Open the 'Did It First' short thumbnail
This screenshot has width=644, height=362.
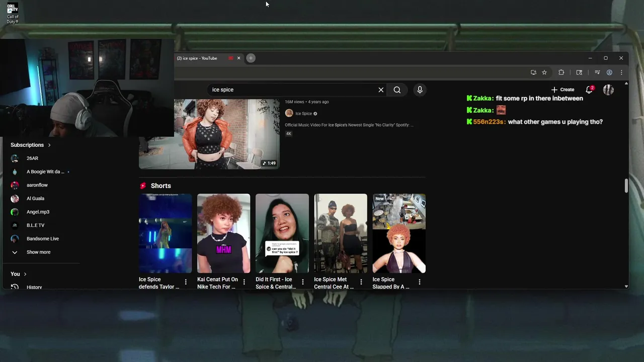282,233
